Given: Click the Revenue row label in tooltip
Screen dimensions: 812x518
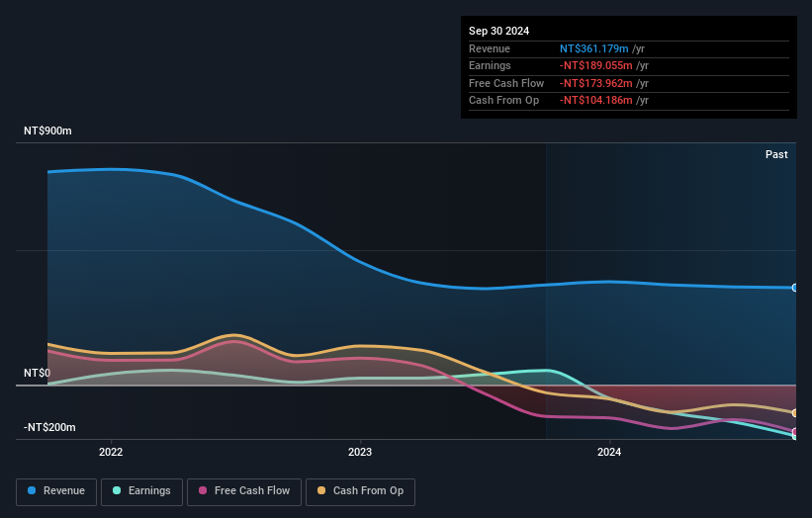Looking at the screenshot, I should 490,48.
